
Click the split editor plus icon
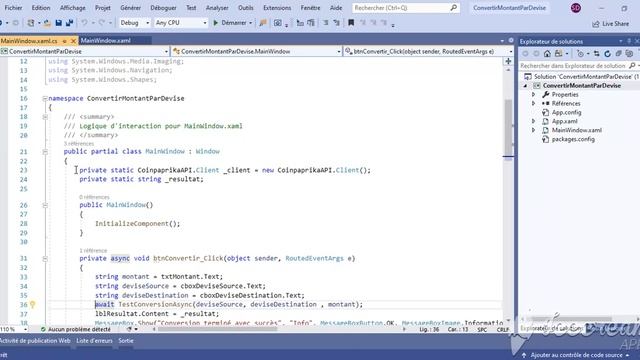pyautogui.click(x=508, y=61)
